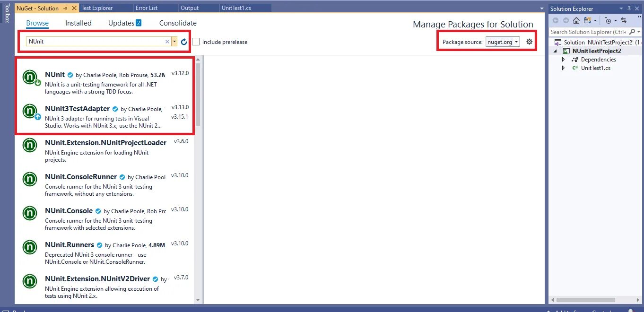Viewport: 644px width, 312px height.
Task: Click the NUnit.Runners package icon
Action: (30, 247)
